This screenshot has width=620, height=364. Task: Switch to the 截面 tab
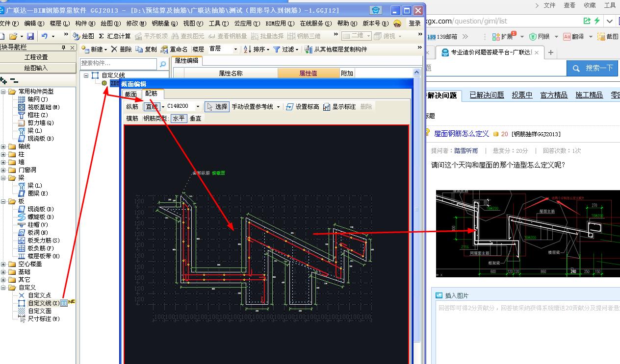pyautogui.click(x=131, y=94)
